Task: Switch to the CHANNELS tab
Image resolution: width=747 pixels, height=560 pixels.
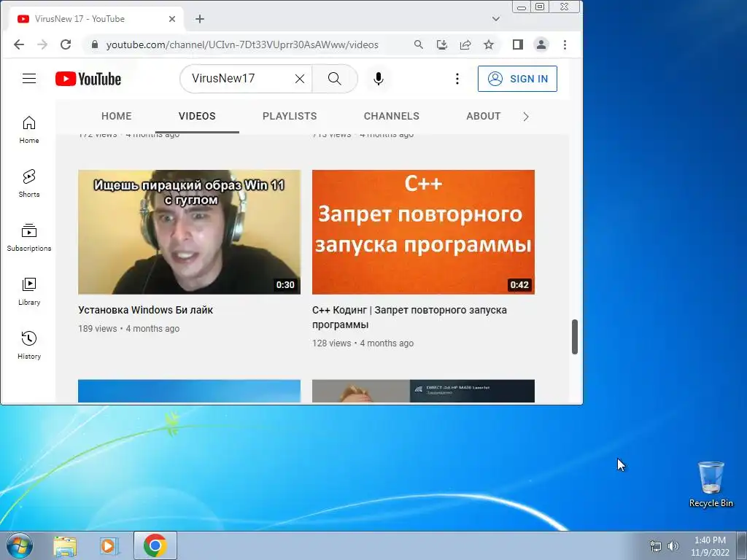Action: 392,116
